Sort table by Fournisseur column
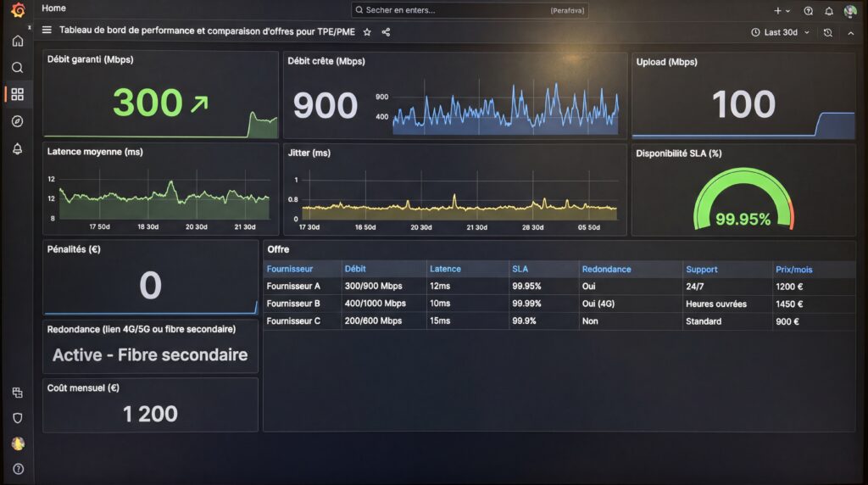The width and height of the screenshot is (868, 485). [x=290, y=269]
